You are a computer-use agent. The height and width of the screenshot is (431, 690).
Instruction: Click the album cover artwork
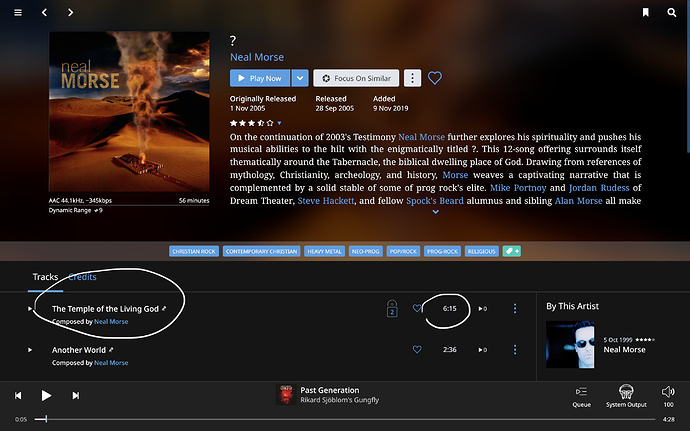click(x=129, y=111)
